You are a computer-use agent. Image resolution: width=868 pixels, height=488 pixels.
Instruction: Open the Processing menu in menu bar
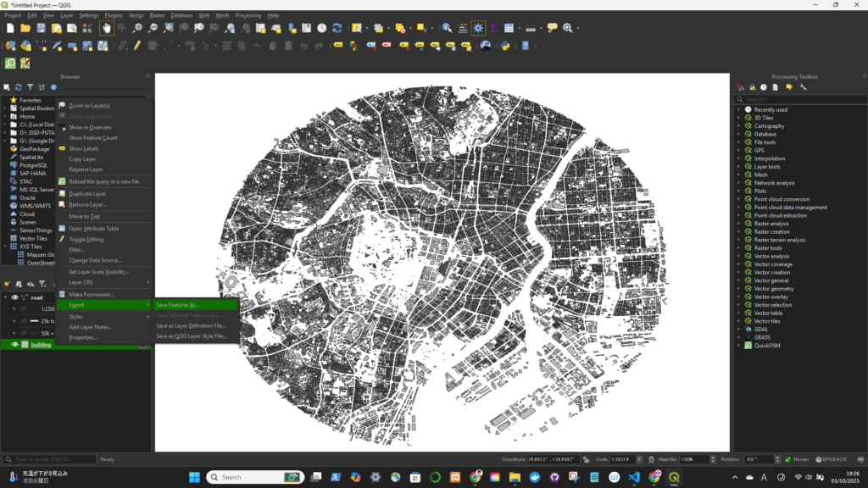(248, 15)
